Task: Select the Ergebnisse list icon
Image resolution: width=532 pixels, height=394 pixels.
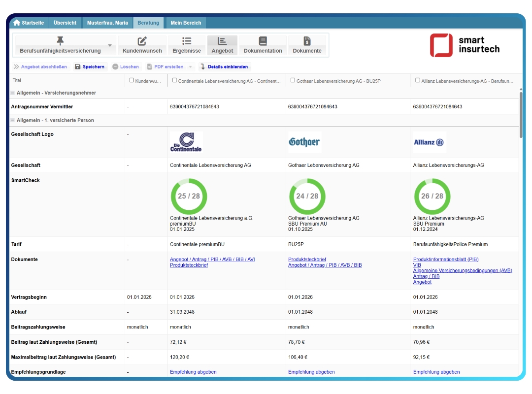Action: (187, 41)
